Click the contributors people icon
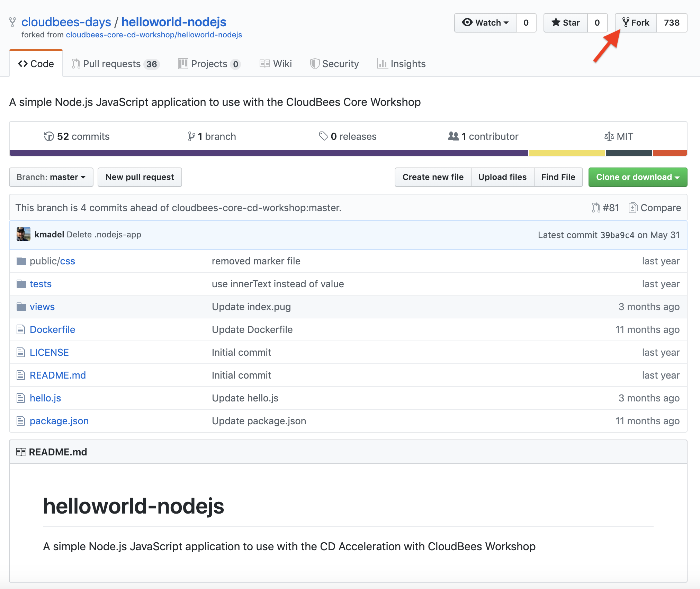This screenshot has height=589, width=700. (x=454, y=136)
